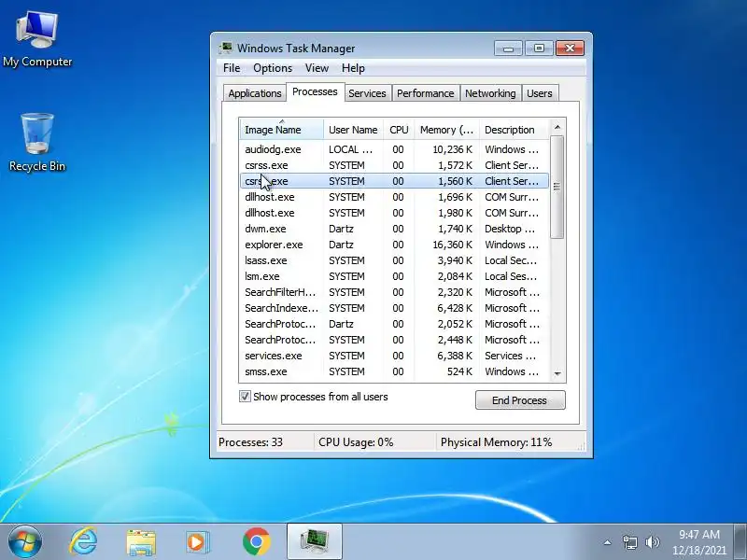Image resolution: width=747 pixels, height=560 pixels.
Task: Select dllhost.exe row using 1,696 K
Action: tap(394, 197)
